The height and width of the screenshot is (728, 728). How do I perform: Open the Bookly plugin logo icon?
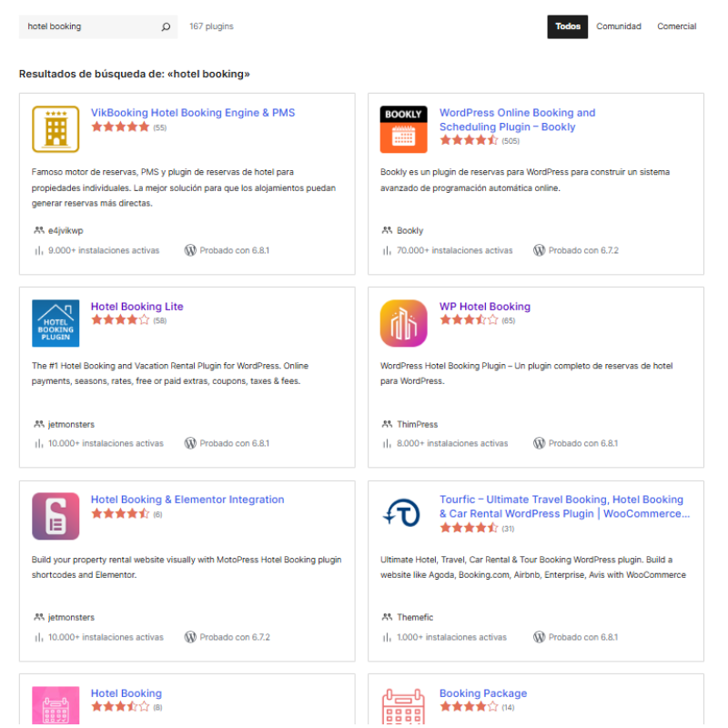403,129
